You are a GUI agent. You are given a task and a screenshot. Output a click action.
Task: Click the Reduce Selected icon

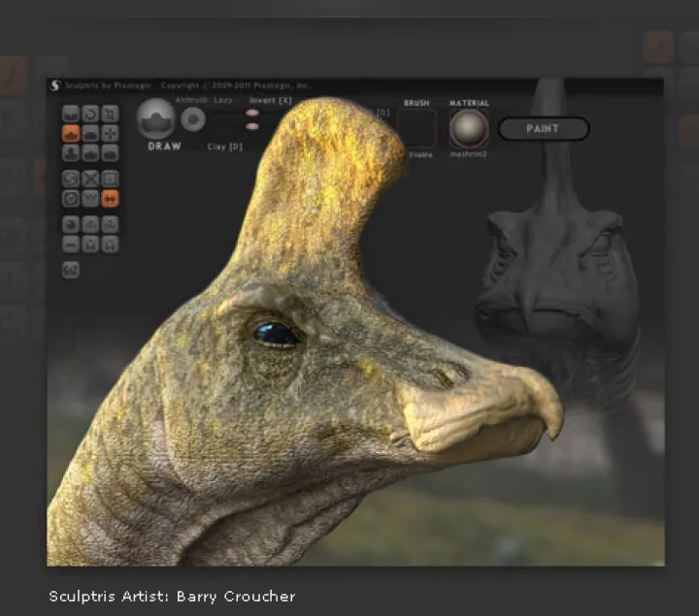[90, 178]
